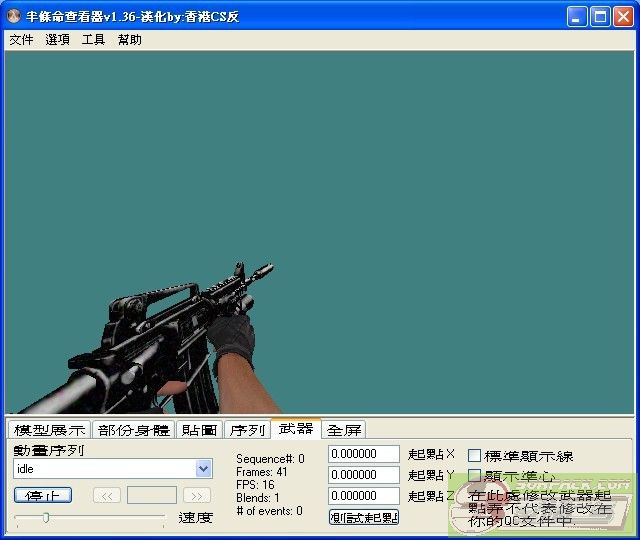Switch to the 全屏 tab

344,430
